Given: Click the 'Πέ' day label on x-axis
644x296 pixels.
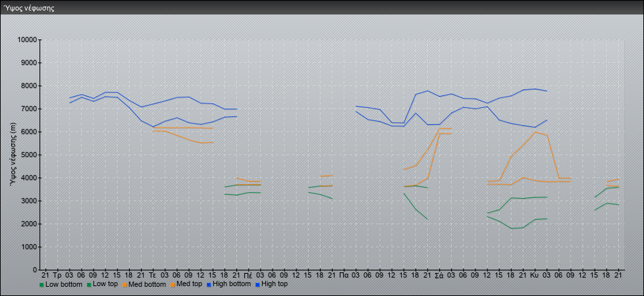Looking at the screenshot, I should click(x=248, y=275).
